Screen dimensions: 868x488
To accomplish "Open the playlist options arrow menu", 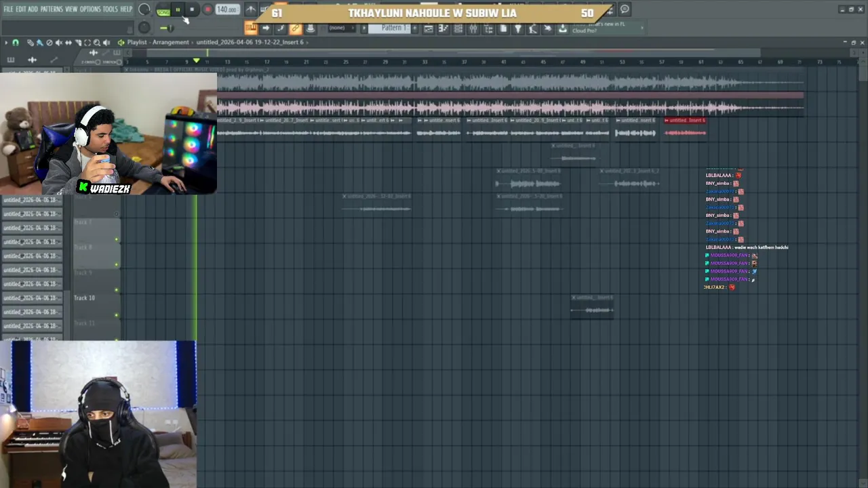I will [6, 42].
